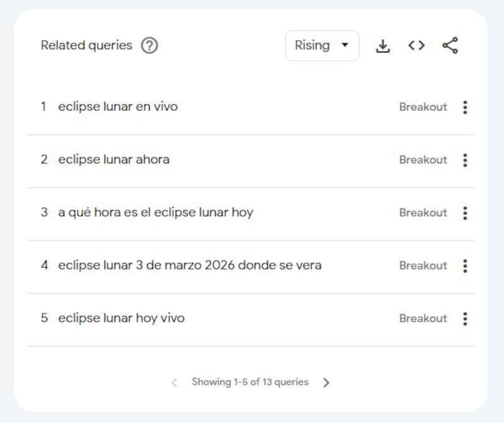Open options menu for the third query
The image size is (504, 423).
tap(465, 213)
